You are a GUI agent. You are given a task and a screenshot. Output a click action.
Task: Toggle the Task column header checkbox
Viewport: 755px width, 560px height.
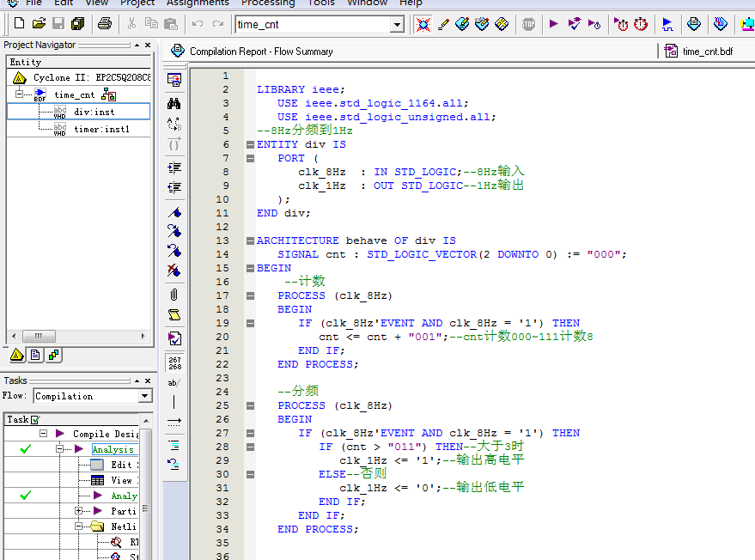pyautogui.click(x=35, y=419)
